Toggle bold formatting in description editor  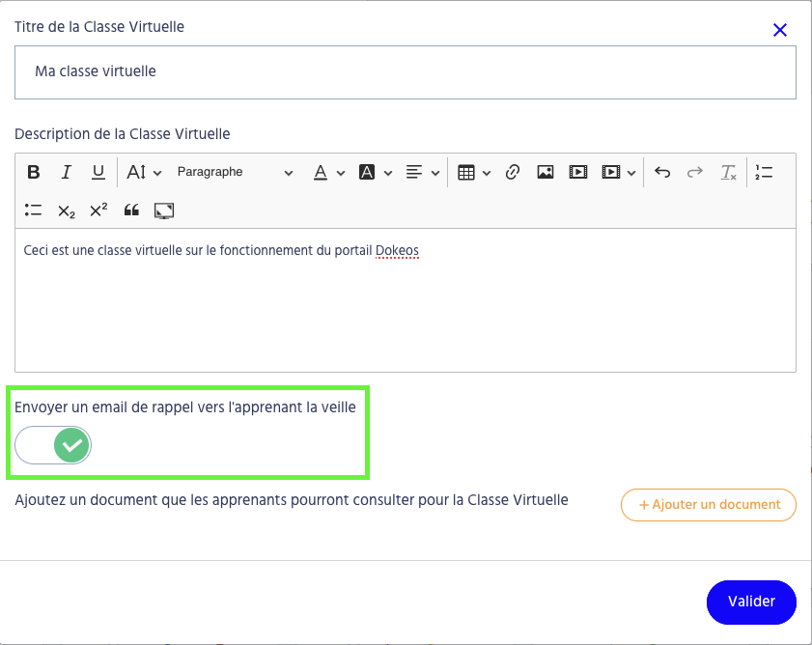click(34, 173)
